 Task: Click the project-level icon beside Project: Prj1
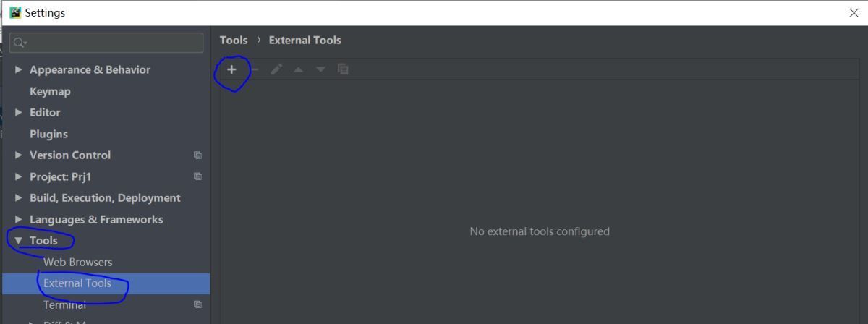click(x=197, y=176)
